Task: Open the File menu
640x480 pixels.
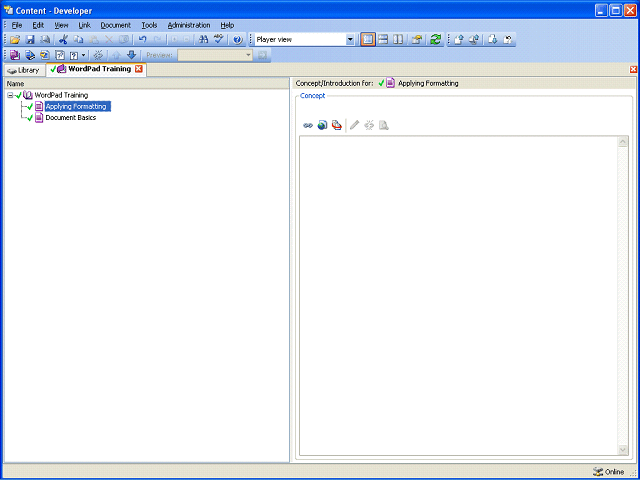Action: pos(17,25)
